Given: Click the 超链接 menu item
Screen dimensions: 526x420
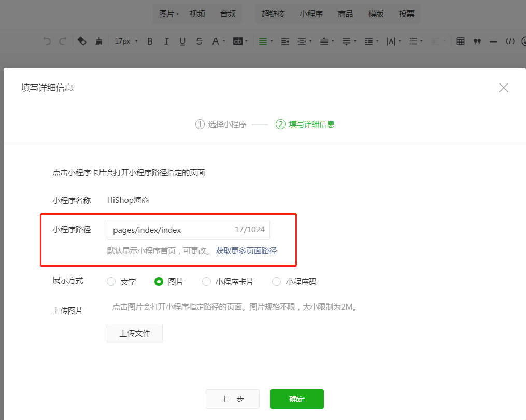Looking at the screenshot, I should click(x=273, y=14).
